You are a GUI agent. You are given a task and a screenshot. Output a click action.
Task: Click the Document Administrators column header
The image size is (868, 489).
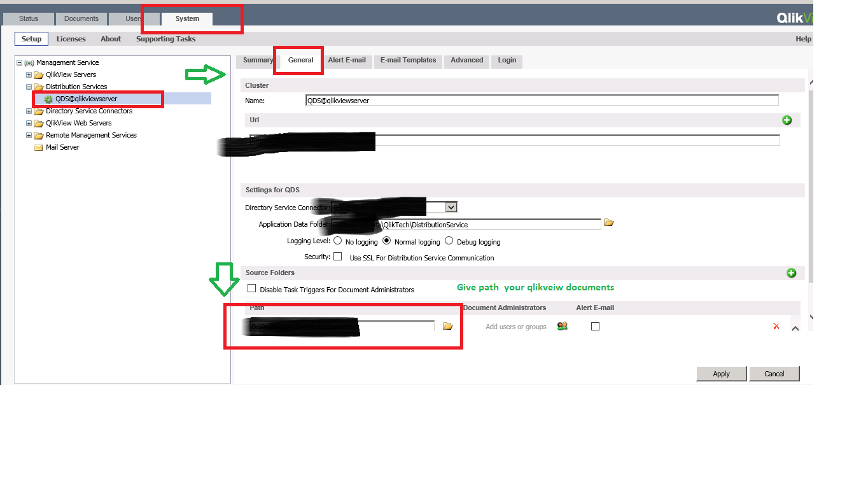click(x=505, y=308)
